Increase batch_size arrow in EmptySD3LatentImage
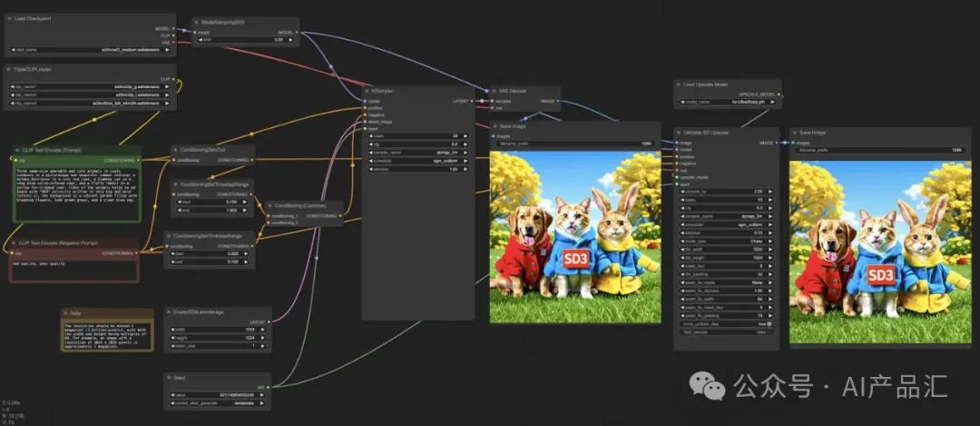The width and height of the screenshot is (980, 426). coord(262,345)
